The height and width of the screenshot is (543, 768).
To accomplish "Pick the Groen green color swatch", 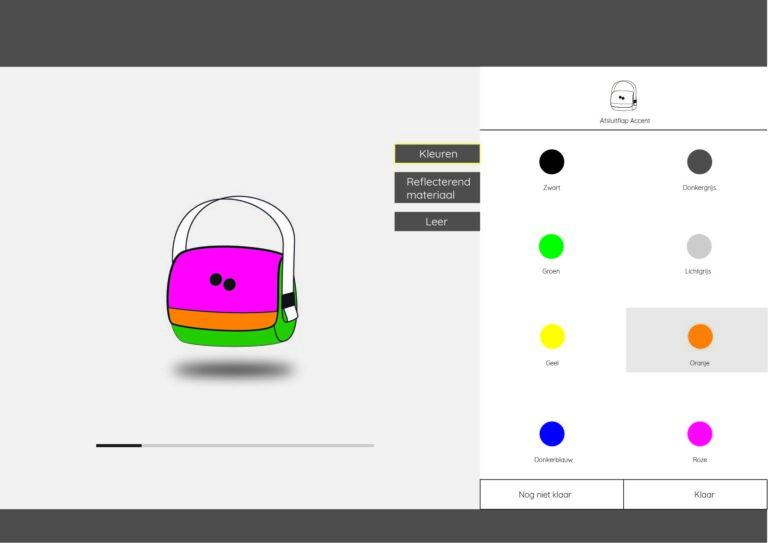I will 552,246.
